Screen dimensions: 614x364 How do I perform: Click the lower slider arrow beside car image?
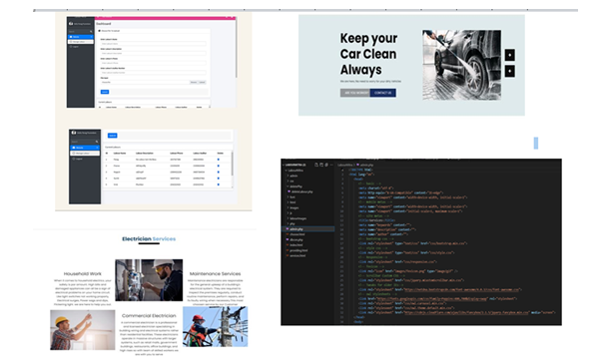(509, 71)
